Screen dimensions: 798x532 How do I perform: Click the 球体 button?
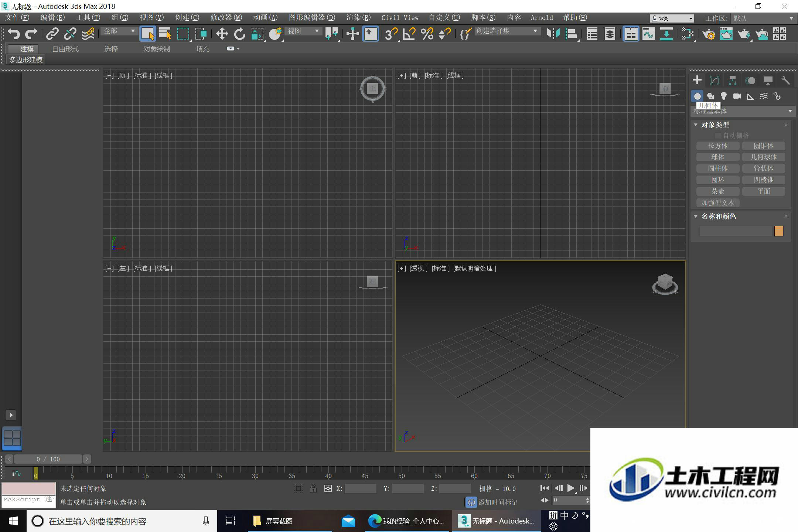[x=718, y=157]
